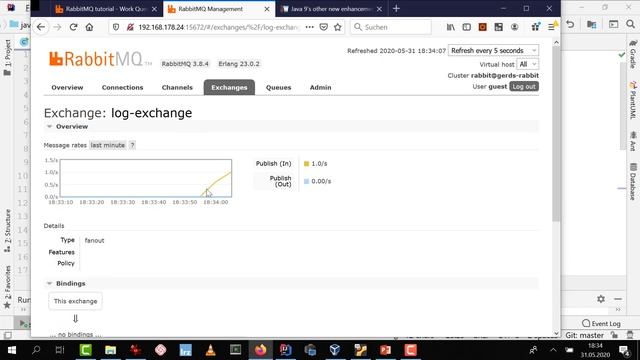Click the yellow Publish (In) color swatch
Image resolution: width=640 pixels, height=360 pixels.
coord(307,164)
